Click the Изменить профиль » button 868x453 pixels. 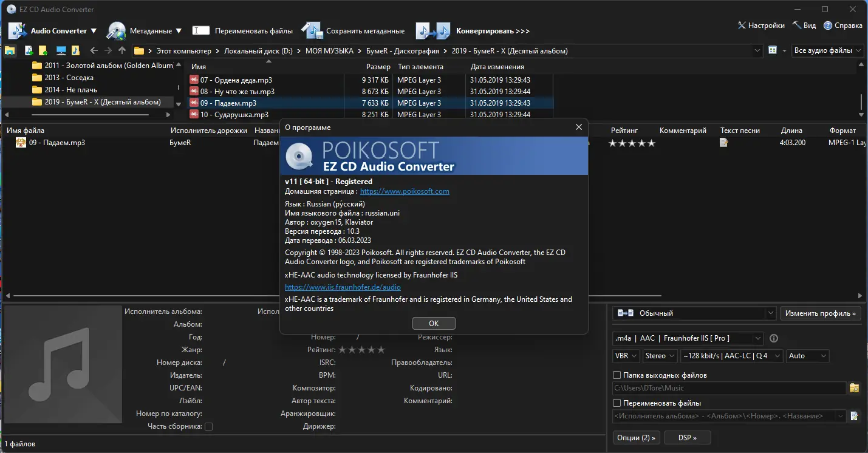click(x=821, y=313)
